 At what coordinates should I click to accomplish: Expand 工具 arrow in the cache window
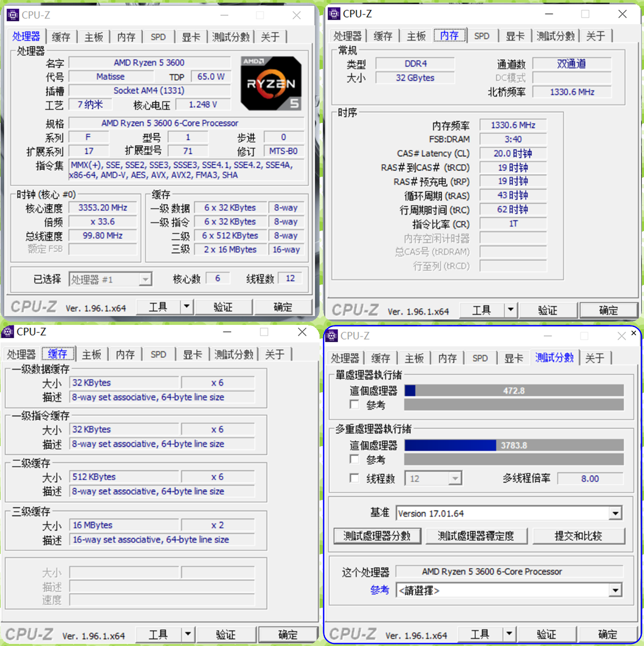tap(188, 634)
